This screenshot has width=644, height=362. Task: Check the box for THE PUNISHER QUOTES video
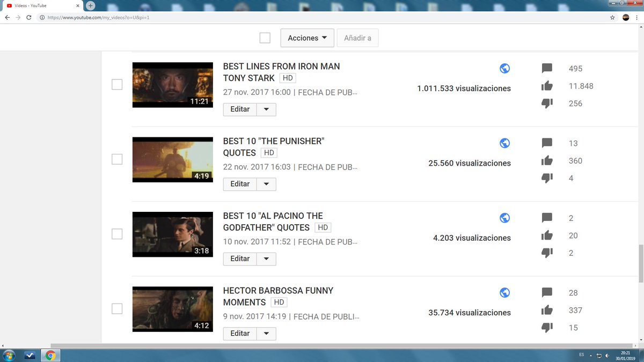click(x=117, y=159)
